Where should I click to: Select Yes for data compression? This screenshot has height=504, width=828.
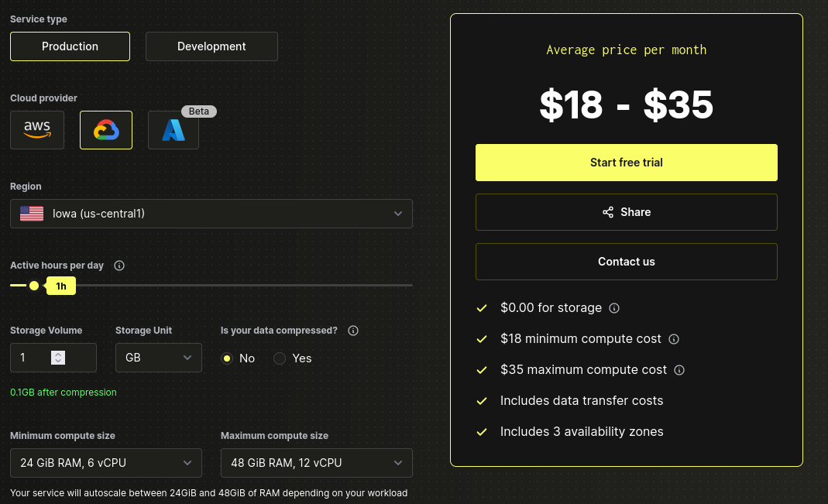pyautogui.click(x=279, y=358)
